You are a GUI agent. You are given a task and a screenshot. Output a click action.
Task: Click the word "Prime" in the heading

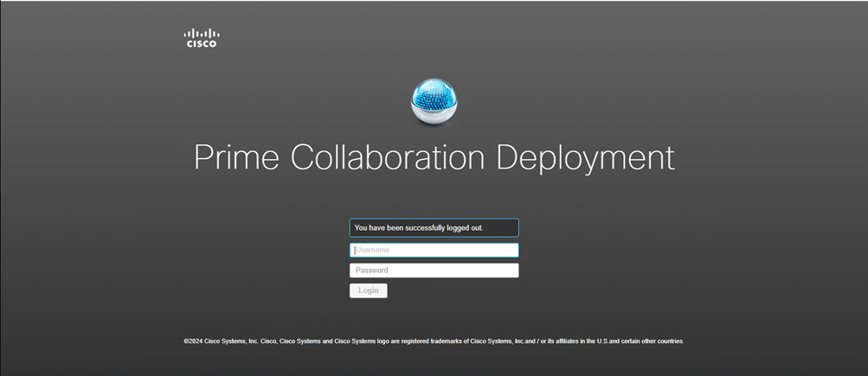click(x=237, y=158)
